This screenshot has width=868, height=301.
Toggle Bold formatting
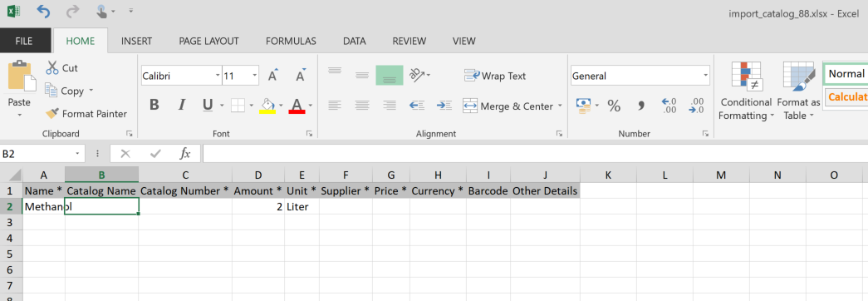(154, 105)
